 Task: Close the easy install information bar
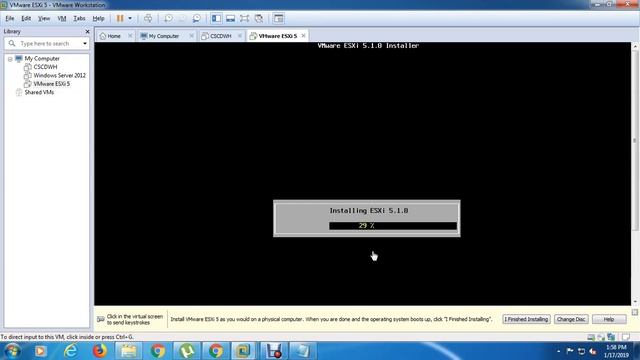pos(635,312)
